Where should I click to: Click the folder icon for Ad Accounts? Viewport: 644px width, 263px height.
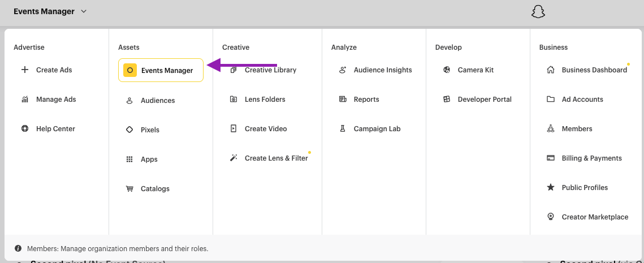(x=551, y=100)
